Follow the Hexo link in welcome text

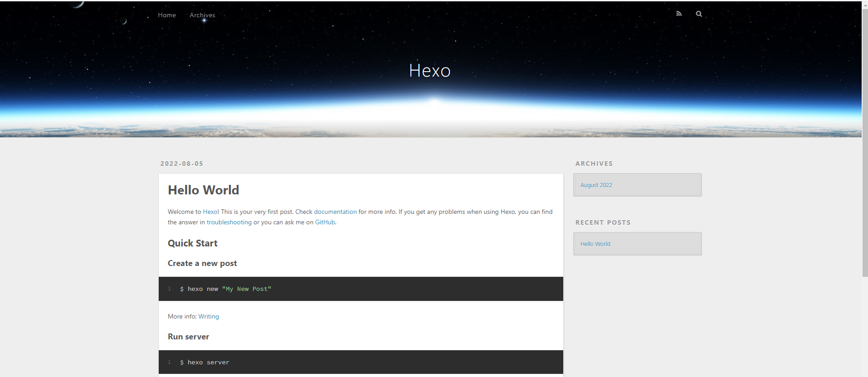point(210,212)
